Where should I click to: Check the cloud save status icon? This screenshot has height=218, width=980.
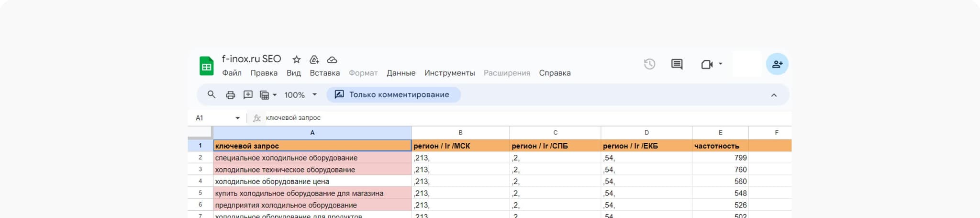(x=332, y=59)
